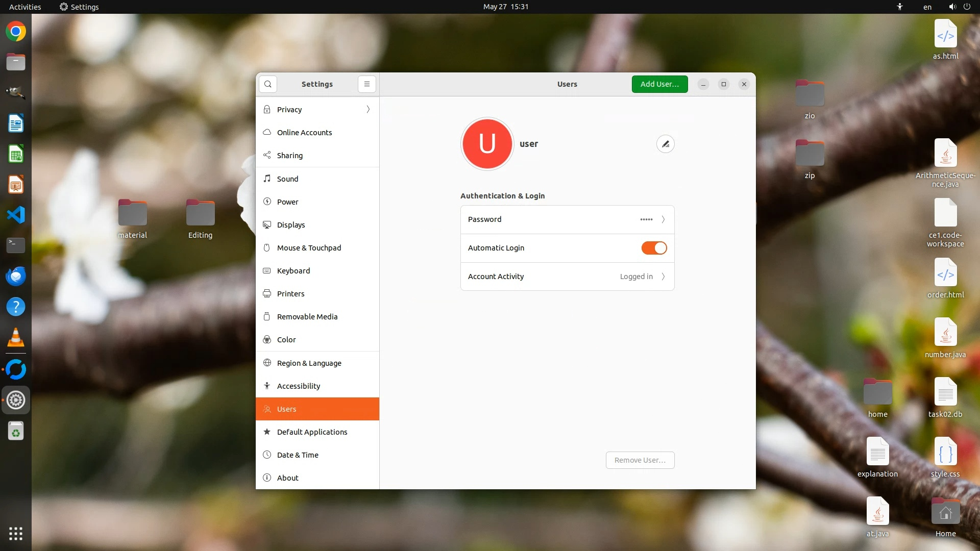Click the pencil edit icon beside user name

pos(665,144)
